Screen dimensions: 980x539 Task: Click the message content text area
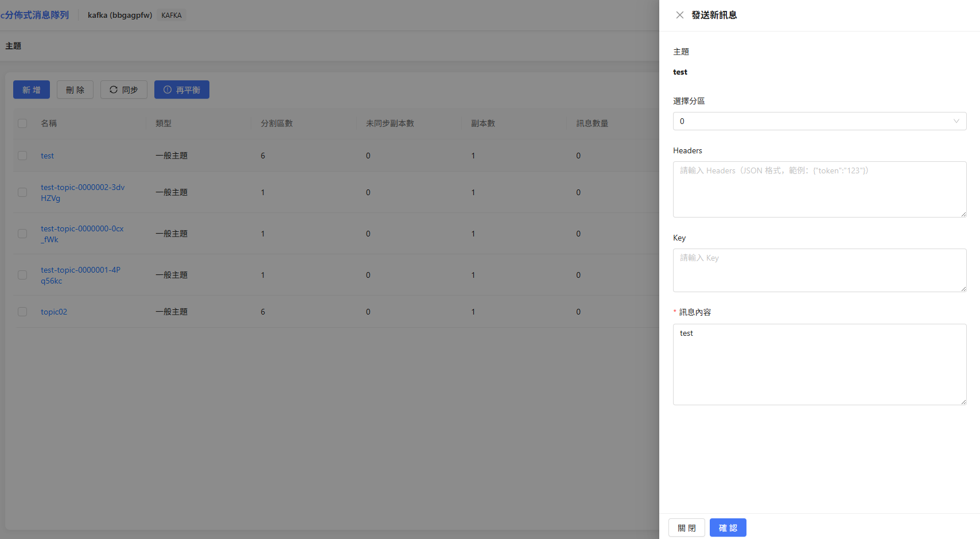pyautogui.click(x=819, y=364)
